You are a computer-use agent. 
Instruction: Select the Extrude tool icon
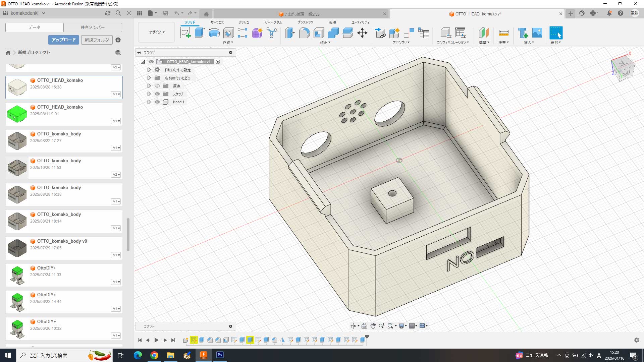(200, 33)
